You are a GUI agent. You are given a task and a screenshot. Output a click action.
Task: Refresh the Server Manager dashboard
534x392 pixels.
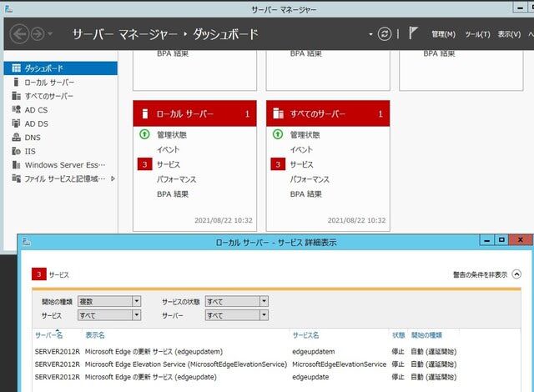(385, 33)
